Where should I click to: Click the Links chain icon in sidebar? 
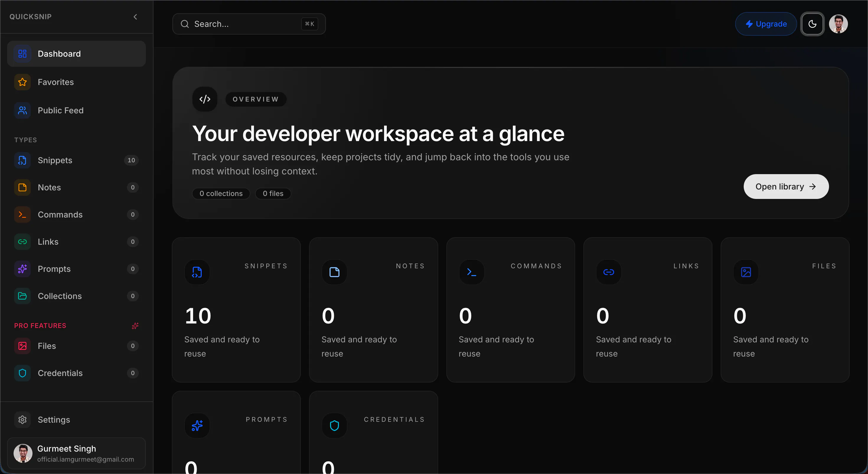tap(22, 241)
